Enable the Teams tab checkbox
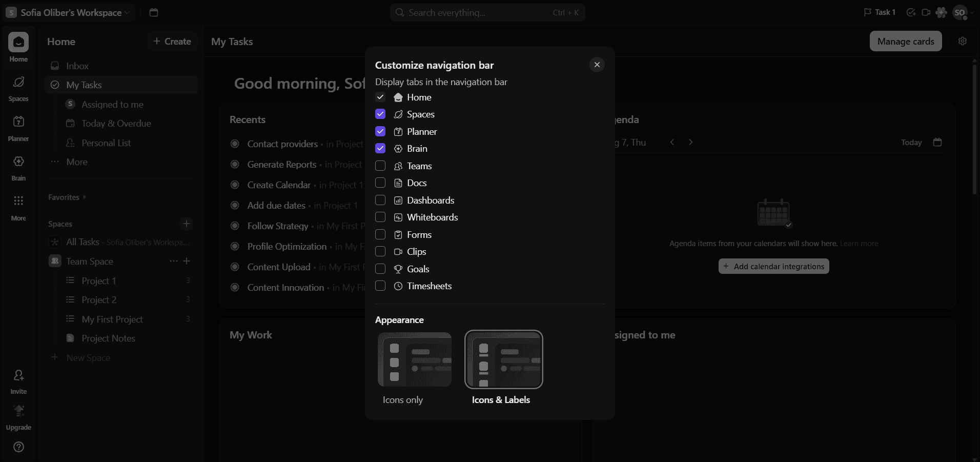 (380, 166)
